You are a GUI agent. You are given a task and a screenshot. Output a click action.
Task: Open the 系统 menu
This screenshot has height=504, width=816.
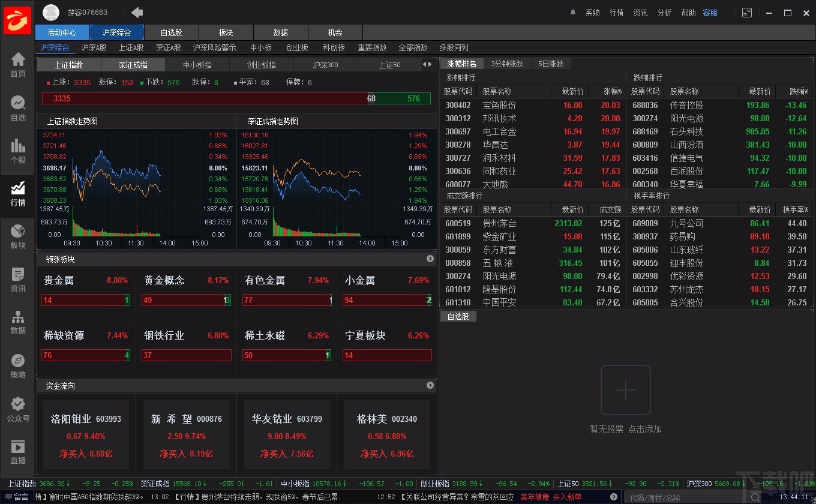[593, 12]
